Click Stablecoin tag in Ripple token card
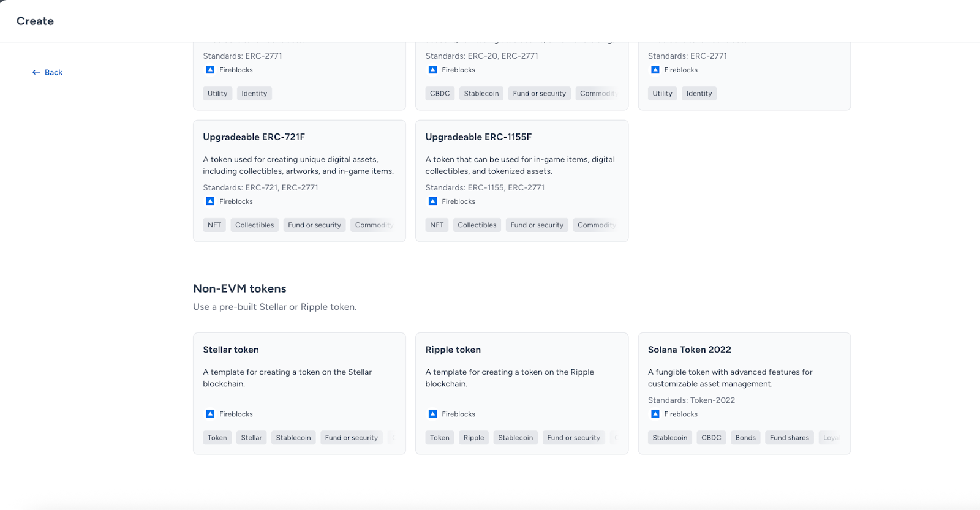 (x=516, y=438)
